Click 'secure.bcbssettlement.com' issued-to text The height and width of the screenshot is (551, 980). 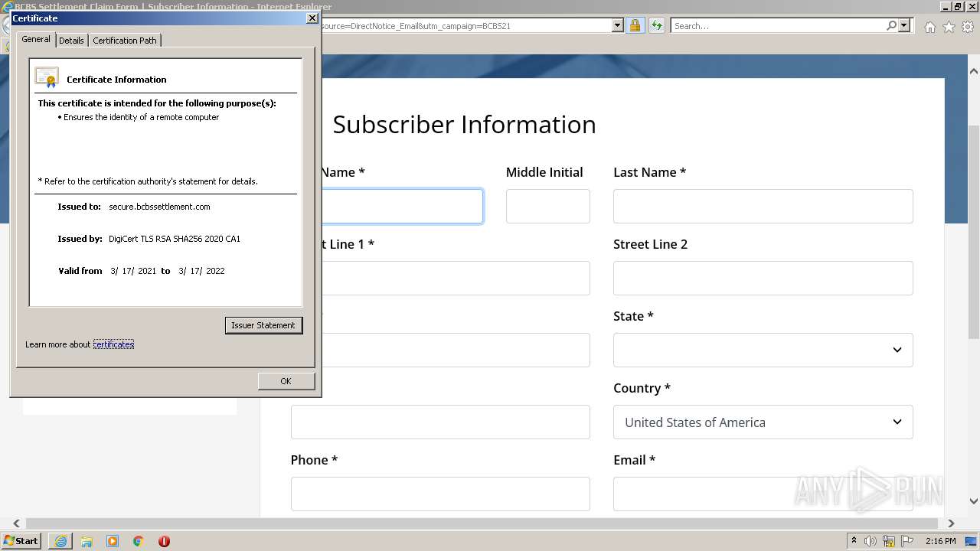pyautogui.click(x=159, y=207)
